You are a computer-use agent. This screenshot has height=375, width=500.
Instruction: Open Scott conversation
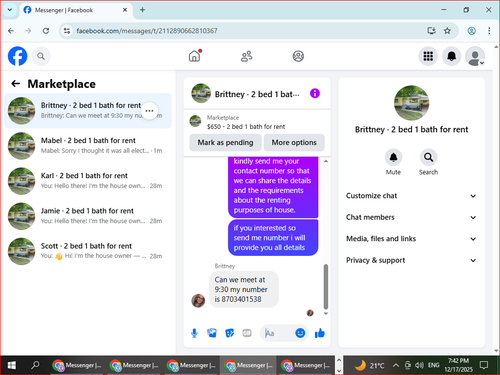[x=88, y=251]
